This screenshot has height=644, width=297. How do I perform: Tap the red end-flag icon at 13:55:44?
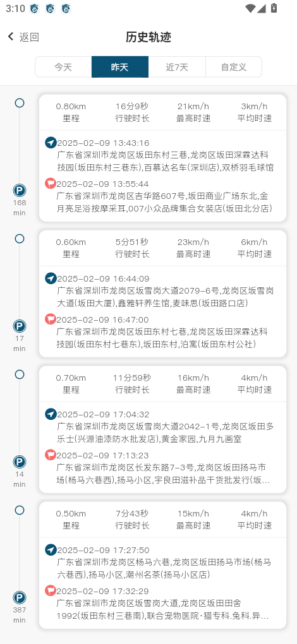(51, 183)
